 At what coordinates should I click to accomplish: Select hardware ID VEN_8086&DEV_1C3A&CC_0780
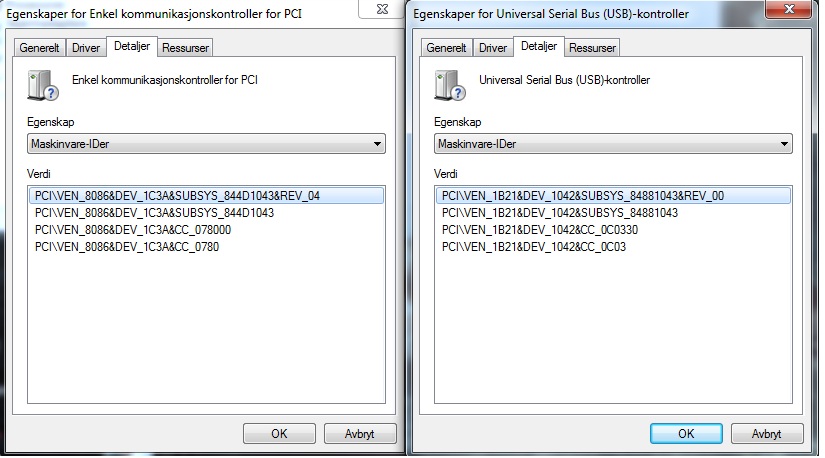point(127,247)
